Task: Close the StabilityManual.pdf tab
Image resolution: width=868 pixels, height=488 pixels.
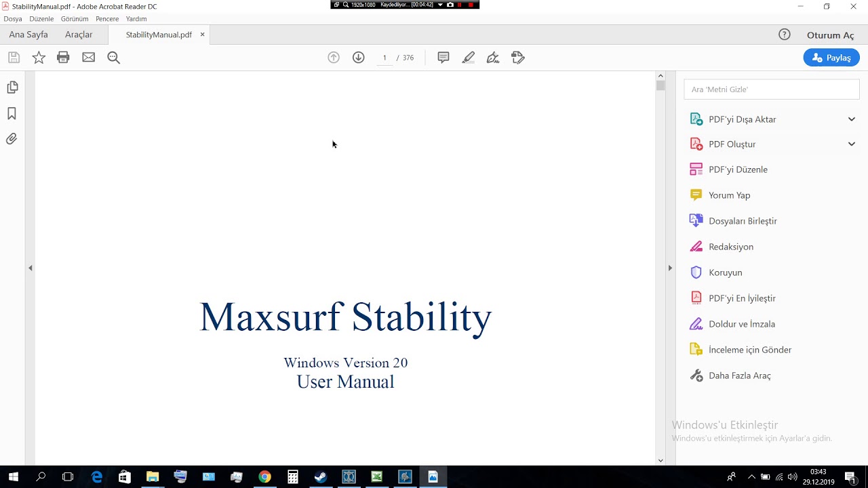Action: (202, 35)
